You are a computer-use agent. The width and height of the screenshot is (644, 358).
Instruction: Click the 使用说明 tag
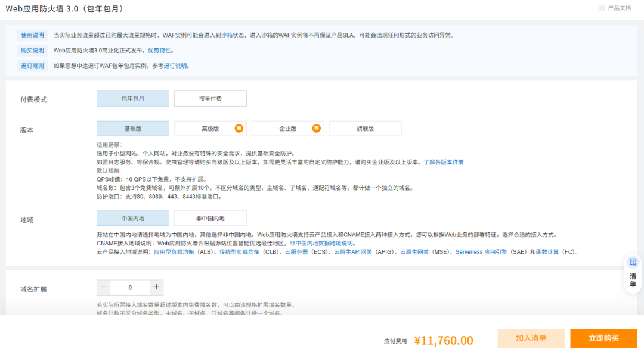click(32, 35)
